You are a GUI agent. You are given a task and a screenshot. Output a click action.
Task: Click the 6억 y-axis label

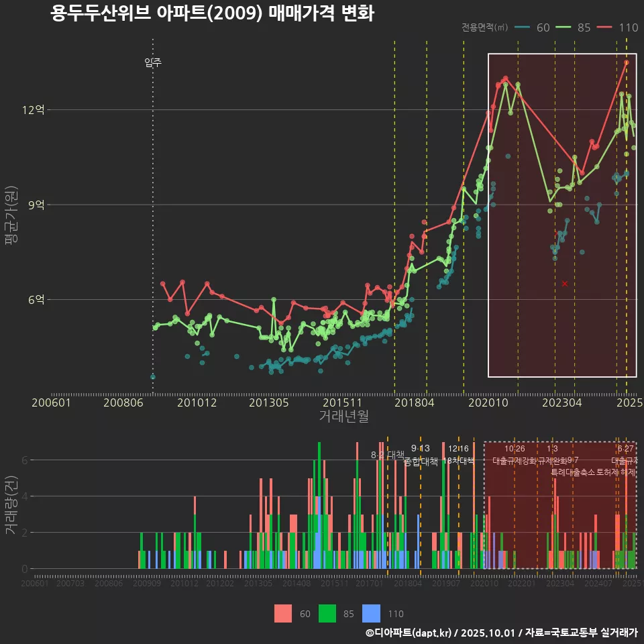point(36,300)
